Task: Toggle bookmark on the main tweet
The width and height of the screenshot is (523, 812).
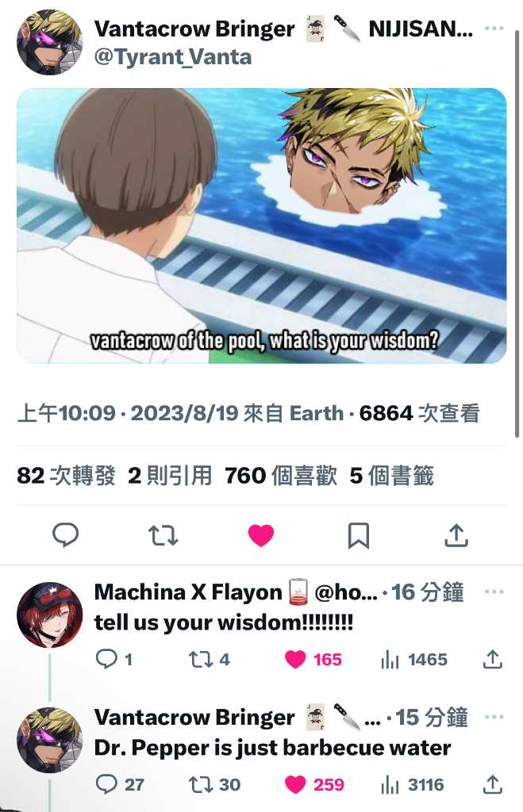Action: 358,535
